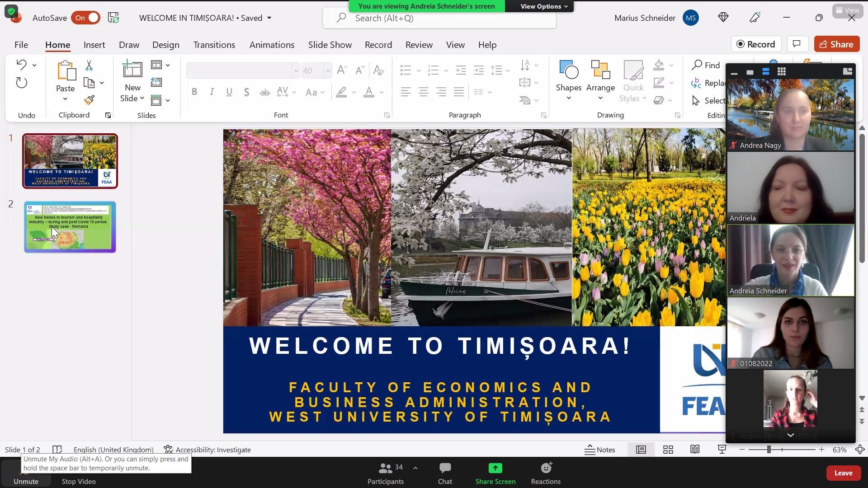Click green Share Screen icon

pos(495,468)
